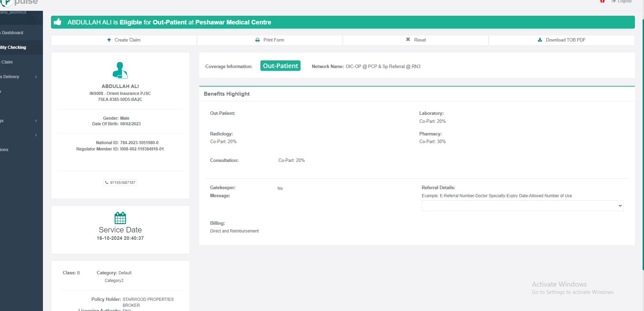Open the Claim sidebar item

(x=7, y=62)
